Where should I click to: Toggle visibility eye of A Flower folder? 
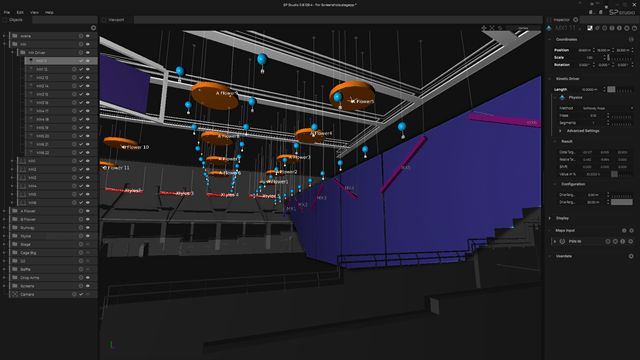point(88,211)
